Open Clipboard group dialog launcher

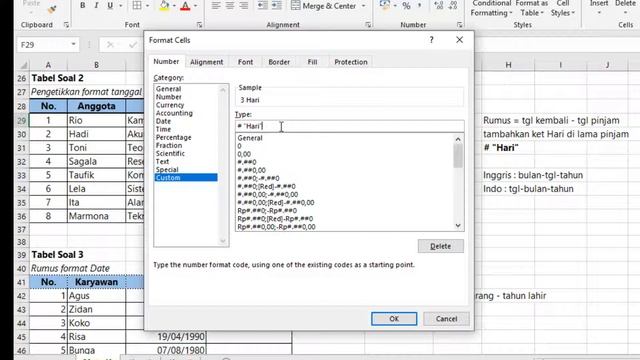(x=66, y=25)
